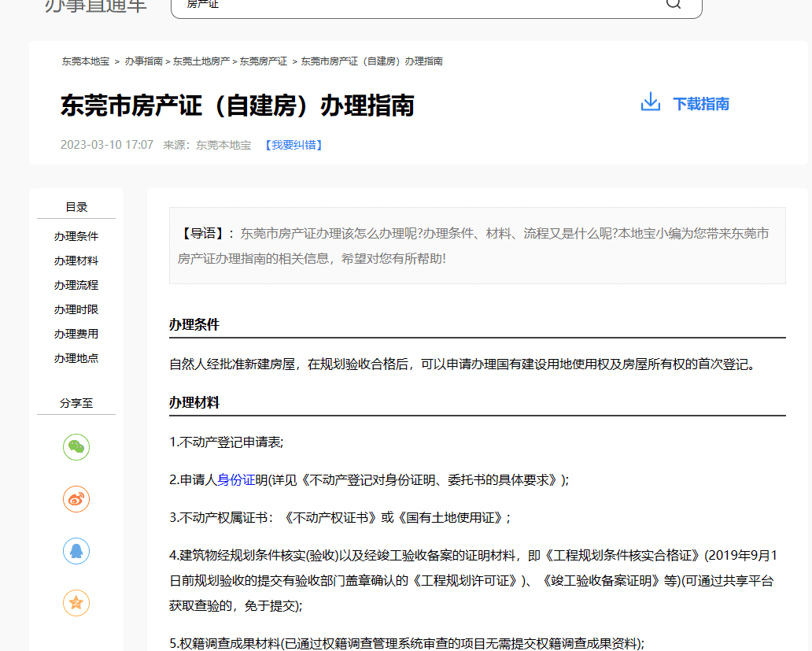
Task: Jump to 办理材料 in the contents
Action: pos(76,261)
